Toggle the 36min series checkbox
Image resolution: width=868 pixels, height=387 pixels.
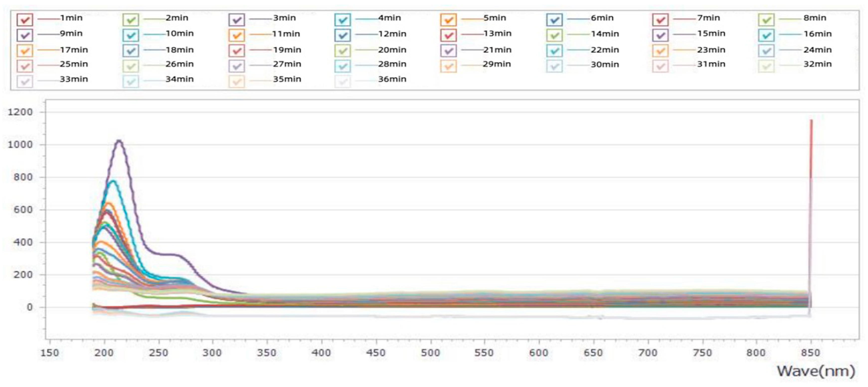pos(343,81)
